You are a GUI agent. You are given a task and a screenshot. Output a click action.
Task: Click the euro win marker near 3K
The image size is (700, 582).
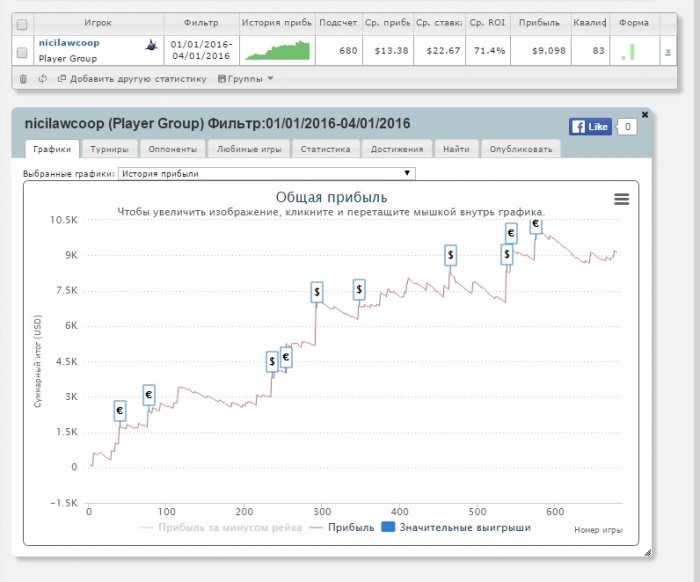(x=149, y=395)
